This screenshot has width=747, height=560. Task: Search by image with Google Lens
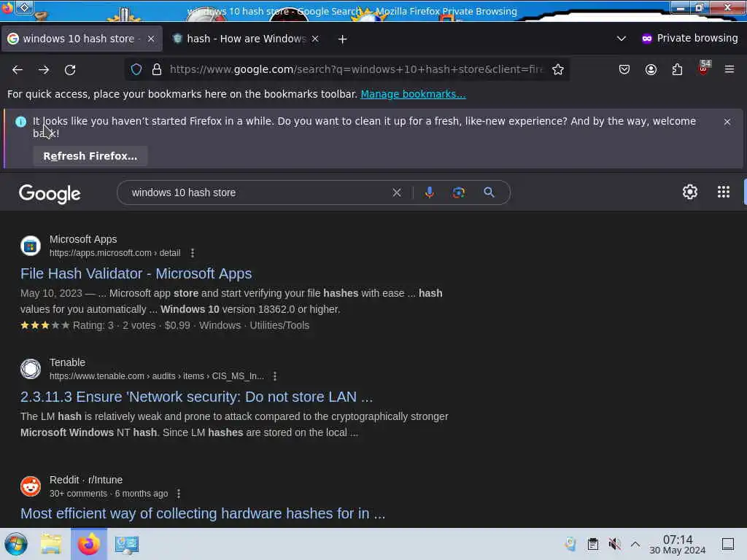[x=458, y=192]
